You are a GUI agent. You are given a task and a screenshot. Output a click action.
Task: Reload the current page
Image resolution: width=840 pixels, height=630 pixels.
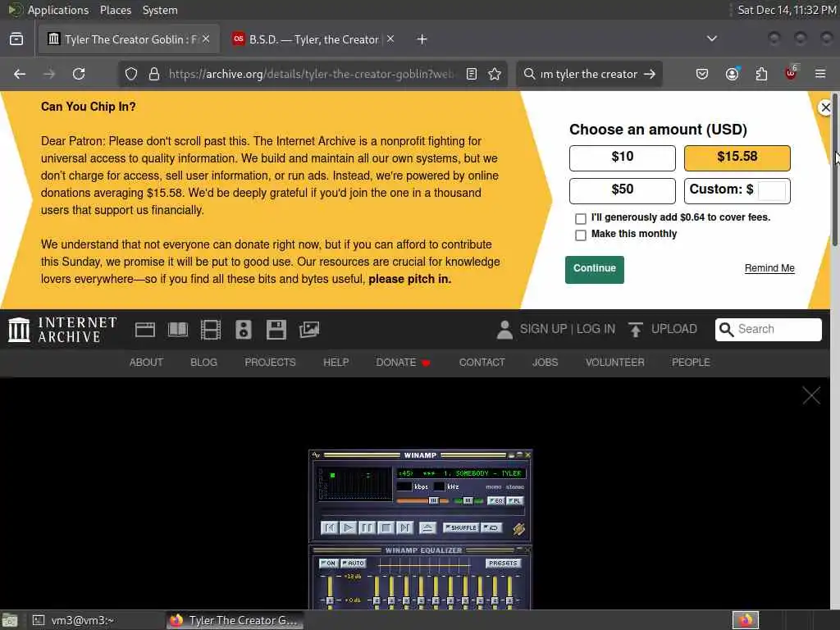coord(79,74)
